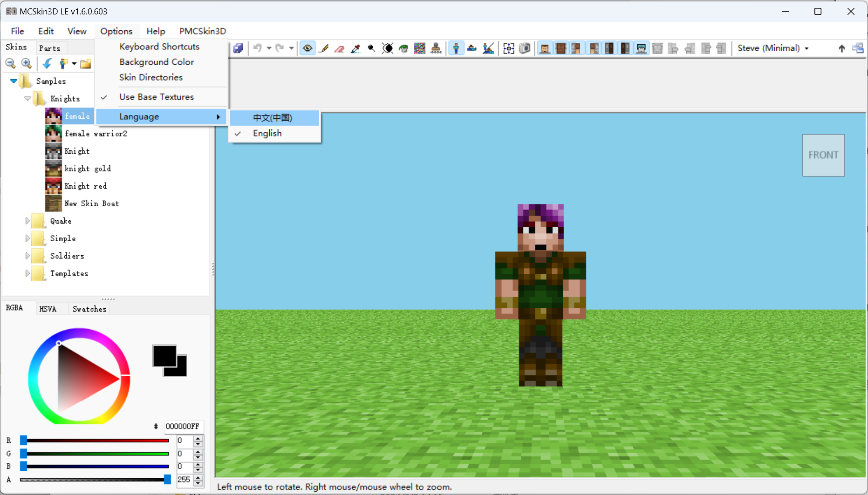868x495 pixels.
Task: Choose Keyboard Shortcuts from Options menu
Action: [x=162, y=47]
